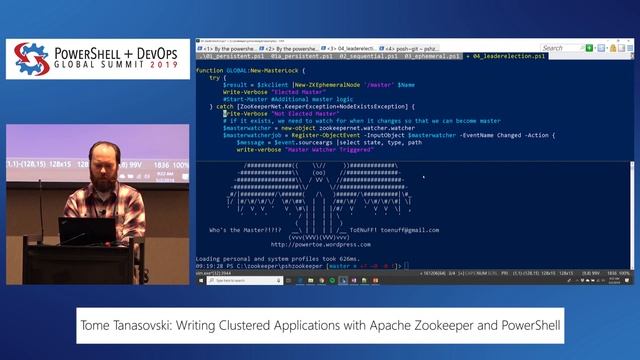This screenshot has height=360, width=640.
Task: Click the CAPS indicator in ConEmu status bar
Action: pyautogui.click(x=471, y=273)
